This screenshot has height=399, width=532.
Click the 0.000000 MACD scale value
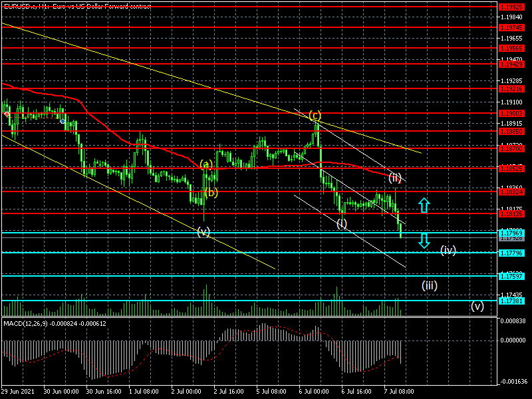pyautogui.click(x=513, y=340)
